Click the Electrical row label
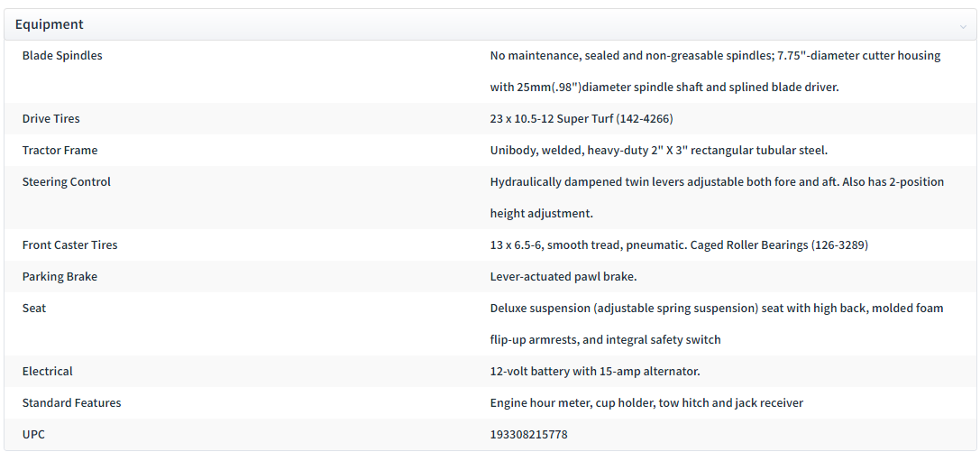This screenshot has height=452, width=980. [48, 372]
